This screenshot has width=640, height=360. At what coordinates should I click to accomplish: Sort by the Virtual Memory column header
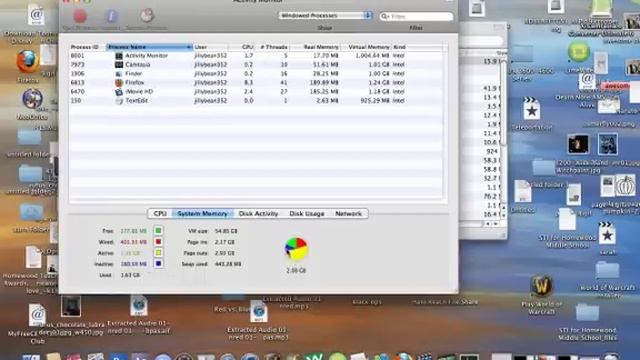[x=366, y=47]
